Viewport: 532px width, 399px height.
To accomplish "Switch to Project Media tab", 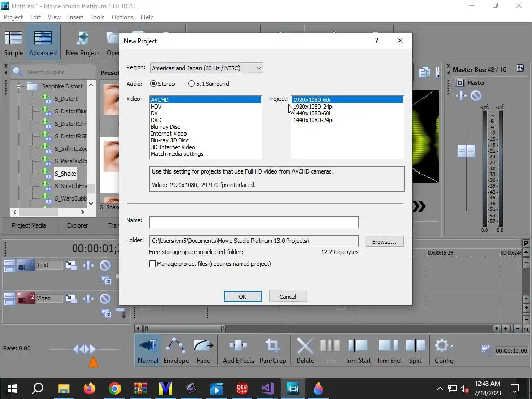I will (x=29, y=225).
